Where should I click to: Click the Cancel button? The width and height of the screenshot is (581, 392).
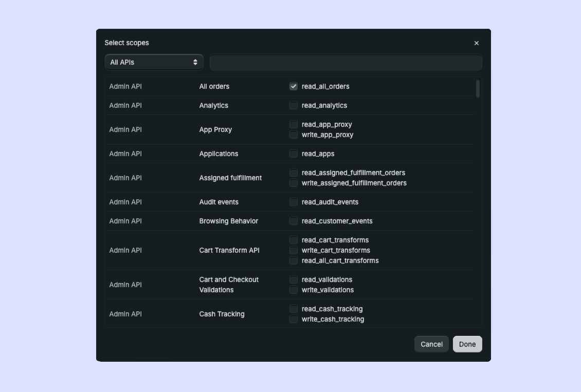coord(431,344)
